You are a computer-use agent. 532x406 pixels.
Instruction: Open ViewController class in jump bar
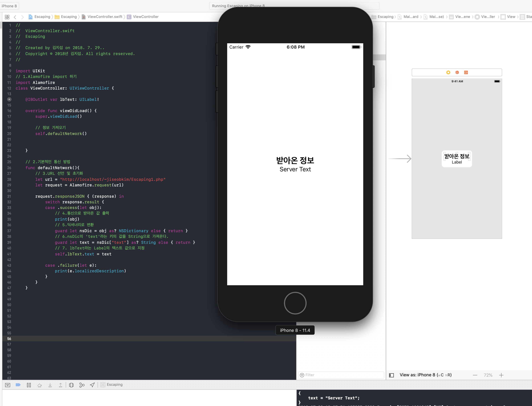(146, 17)
